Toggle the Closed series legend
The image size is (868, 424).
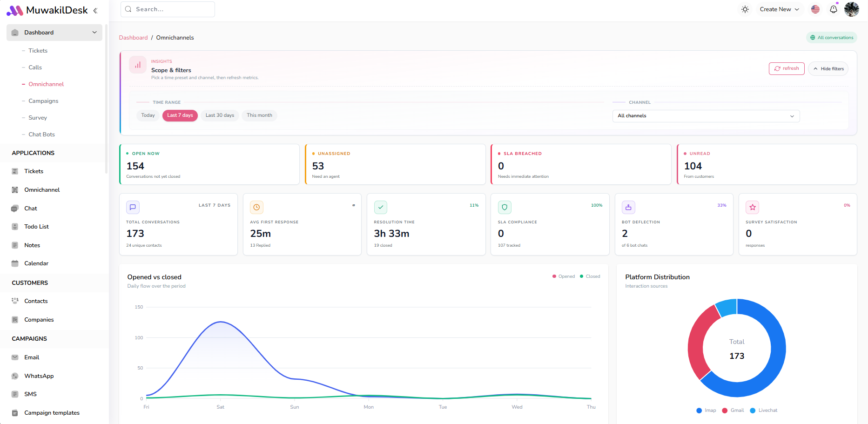pos(590,276)
